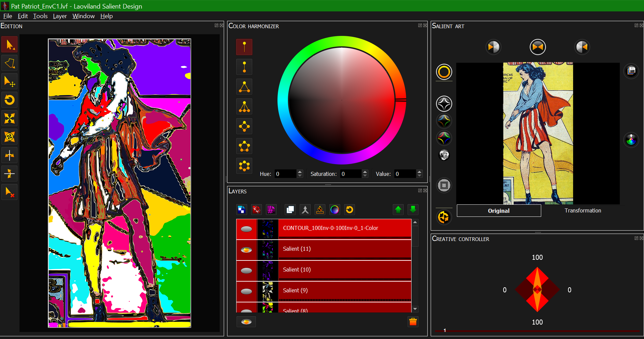Click the horizontal flip tool
This screenshot has height=339, width=644.
click(x=9, y=155)
